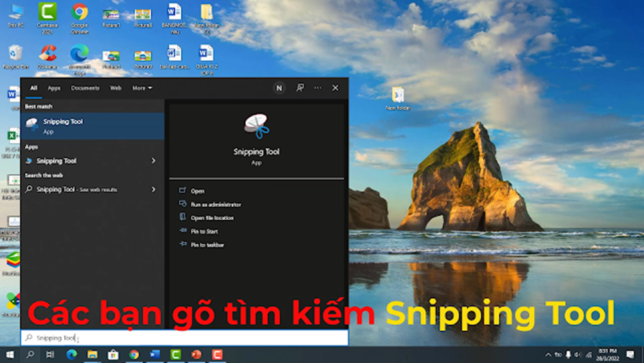The image size is (644, 363).
Task: Select the Picture1 image file on desktop
Action: 111,17
